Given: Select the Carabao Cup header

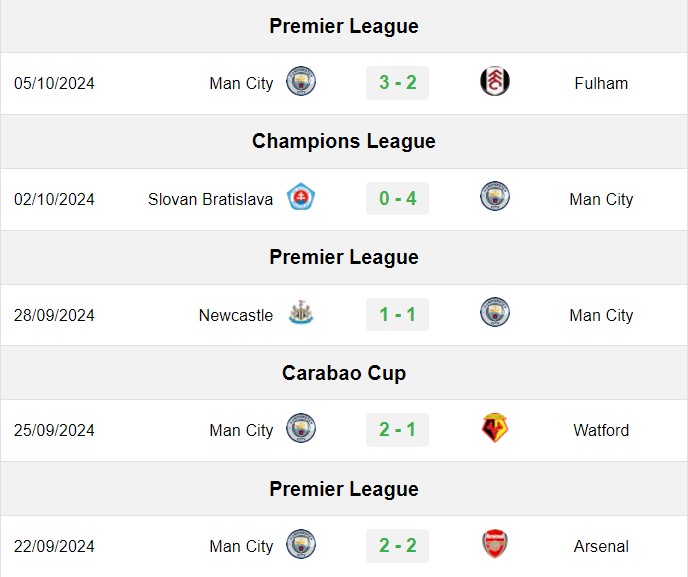Looking at the screenshot, I should tap(344, 373).
